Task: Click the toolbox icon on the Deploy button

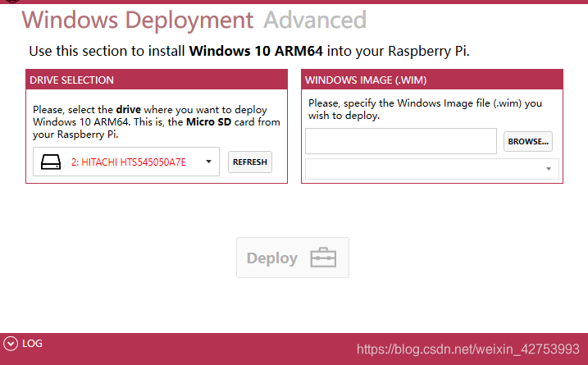Action: click(x=323, y=258)
